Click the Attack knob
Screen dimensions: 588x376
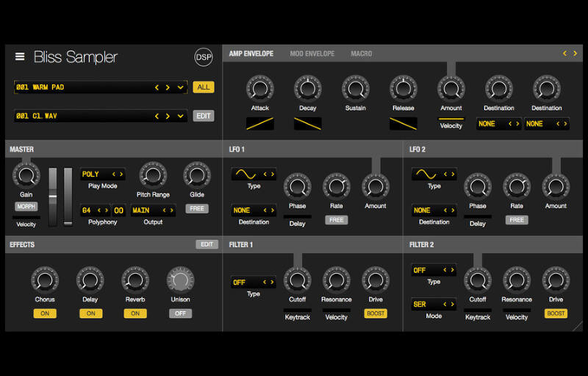pyautogui.click(x=260, y=89)
